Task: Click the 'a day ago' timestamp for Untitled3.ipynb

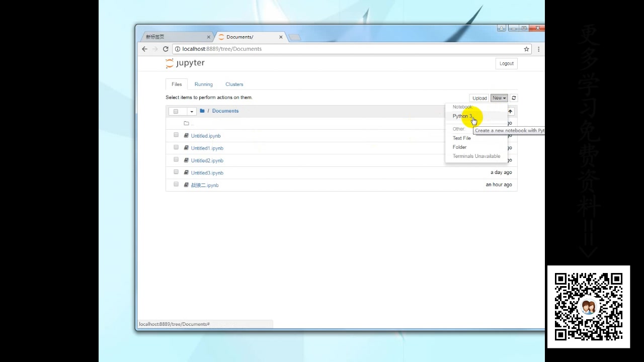Action: pyautogui.click(x=501, y=172)
